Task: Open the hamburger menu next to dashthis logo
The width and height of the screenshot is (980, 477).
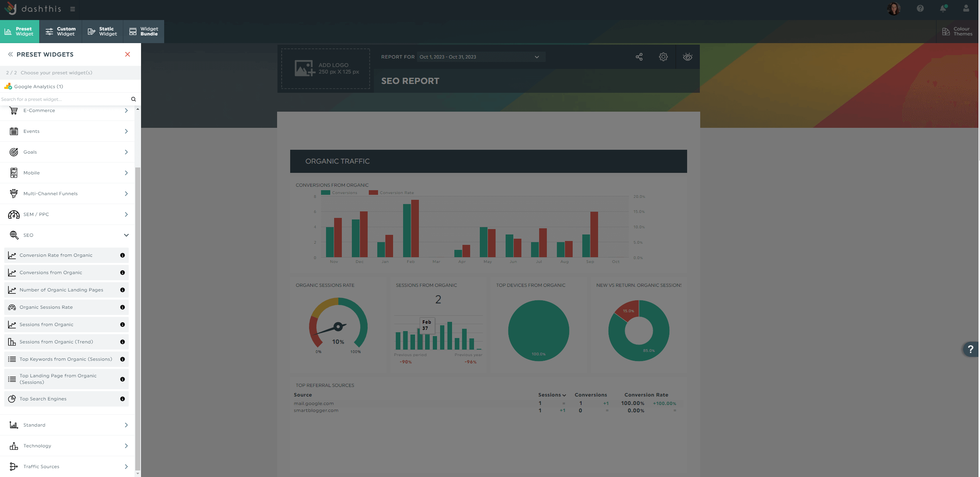Action: tap(72, 9)
